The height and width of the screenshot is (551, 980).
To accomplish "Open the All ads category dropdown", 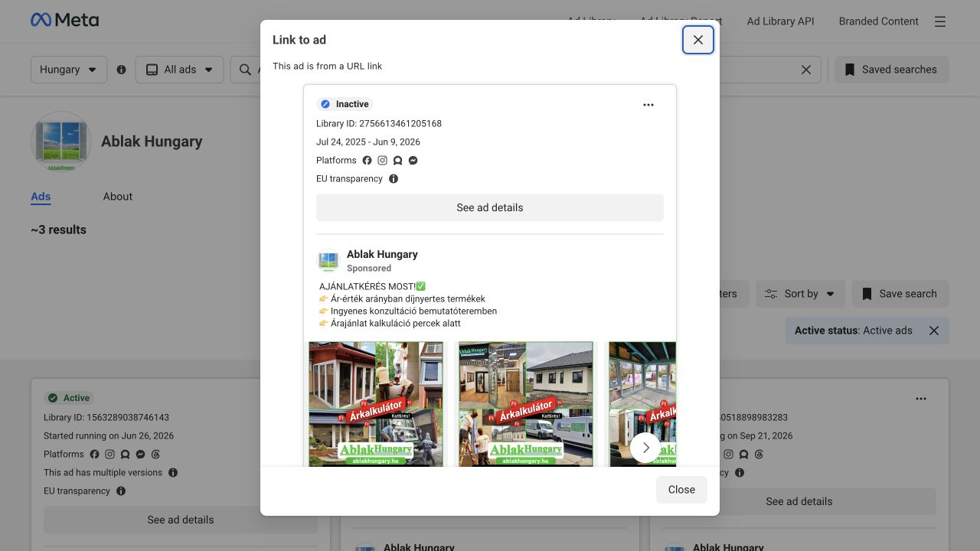I will tap(179, 70).
